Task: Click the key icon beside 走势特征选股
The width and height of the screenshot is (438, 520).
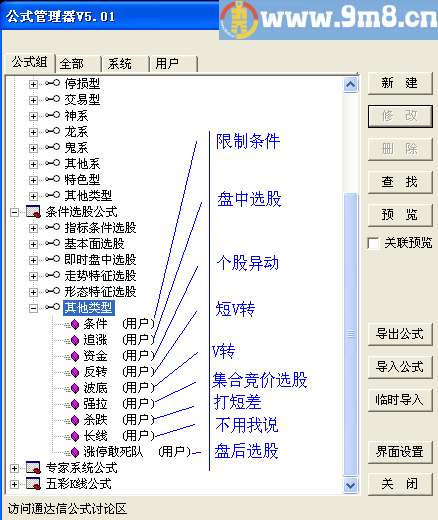Action: 53,275
